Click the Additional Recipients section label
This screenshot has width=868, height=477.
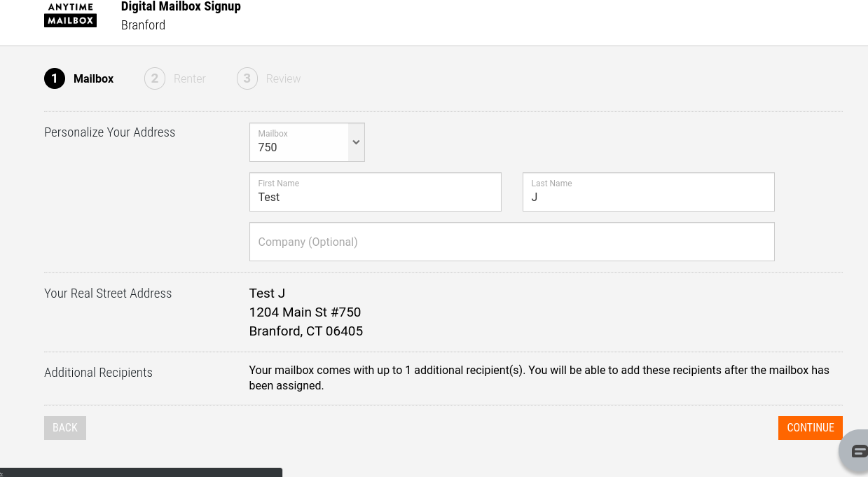coord(98,373)
